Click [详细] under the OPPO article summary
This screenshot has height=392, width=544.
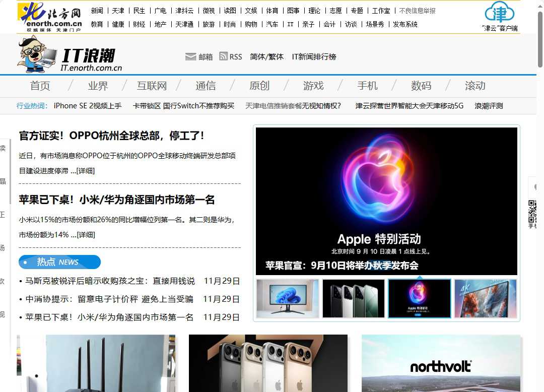[85, 171]
